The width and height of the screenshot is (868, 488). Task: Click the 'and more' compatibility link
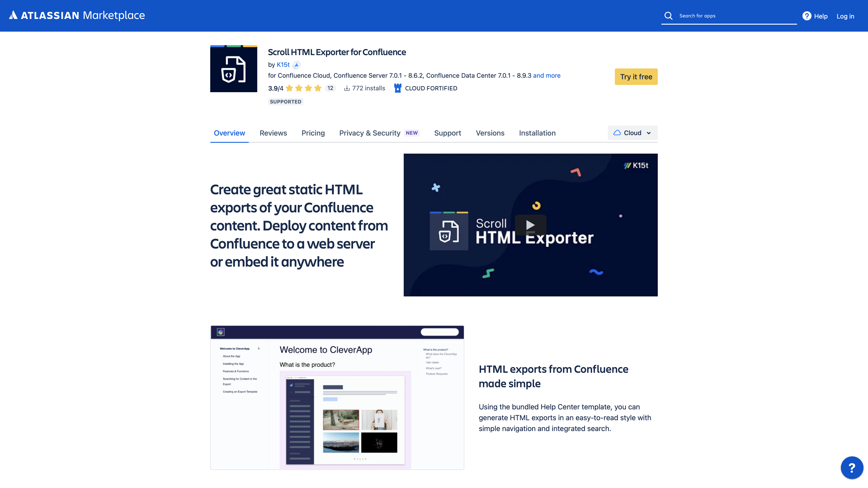tap(547, 75)
